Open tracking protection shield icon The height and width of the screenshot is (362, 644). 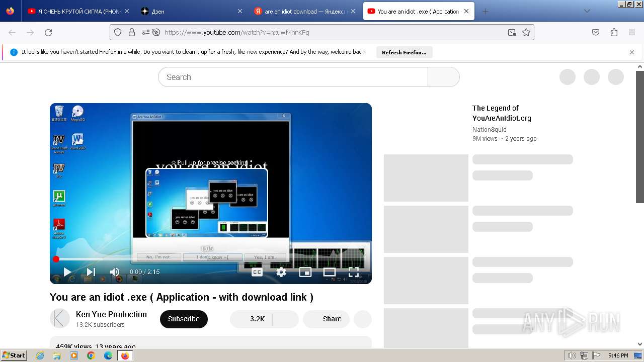pos(118,32)
